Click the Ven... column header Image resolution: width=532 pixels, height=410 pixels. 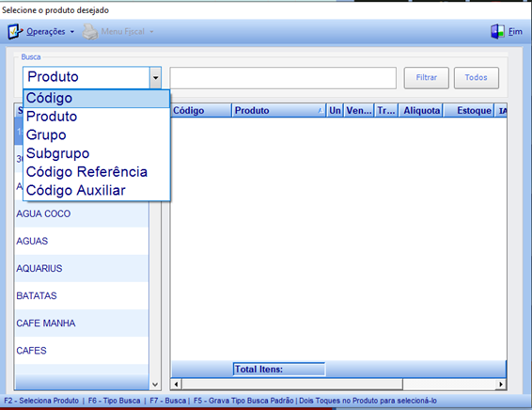tap(359, 111)
